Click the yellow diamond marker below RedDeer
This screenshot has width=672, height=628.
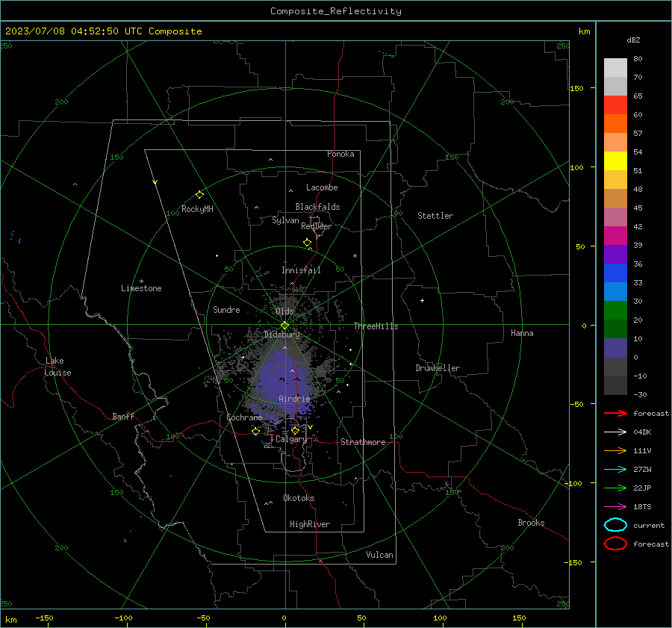pos(308,243)
